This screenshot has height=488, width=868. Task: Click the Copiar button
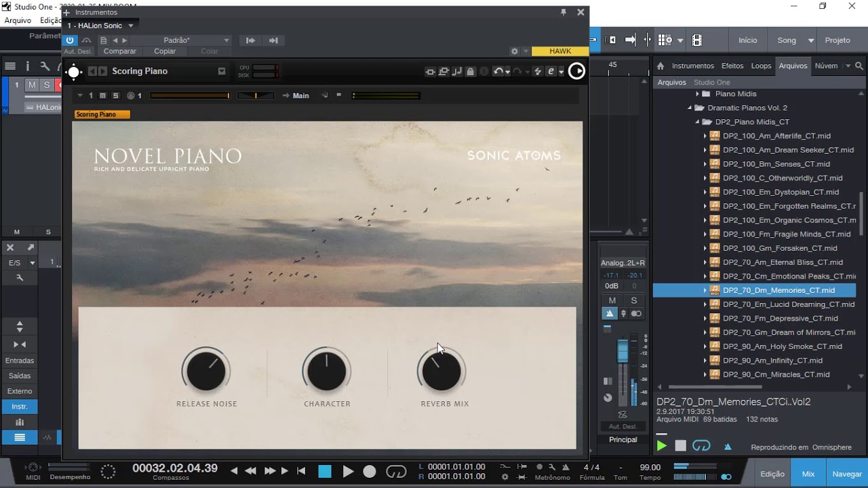pos(165,52)
